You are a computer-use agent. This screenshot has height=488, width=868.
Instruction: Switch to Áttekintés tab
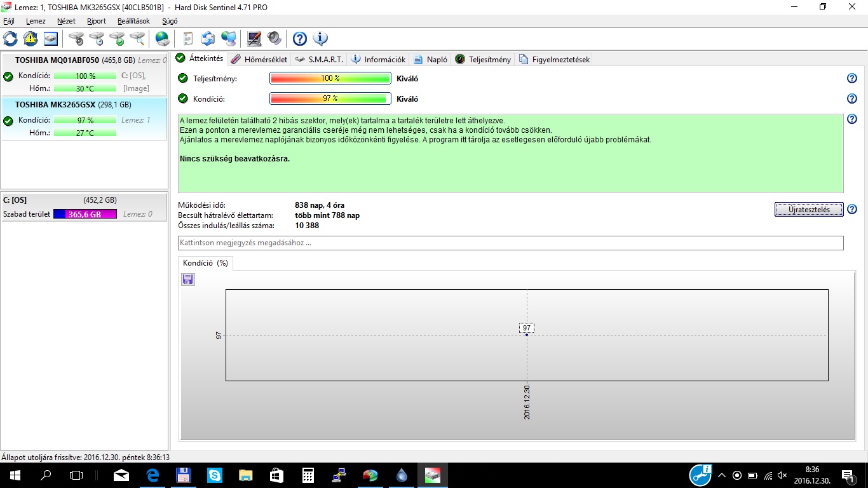pos(200,58)
